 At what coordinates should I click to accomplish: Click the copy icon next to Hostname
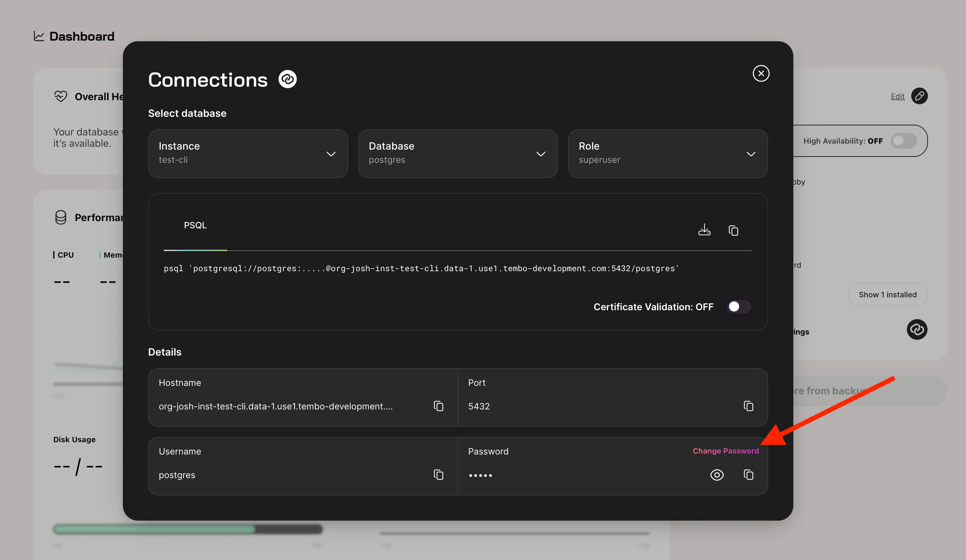439,405
